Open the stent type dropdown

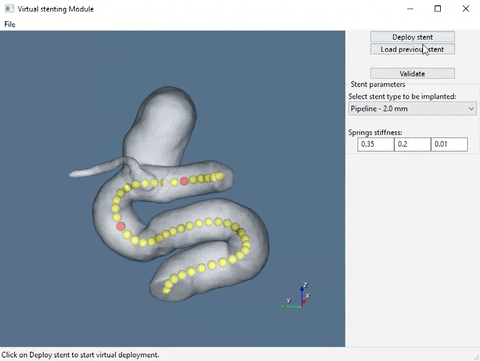click(x=412, y=109)
